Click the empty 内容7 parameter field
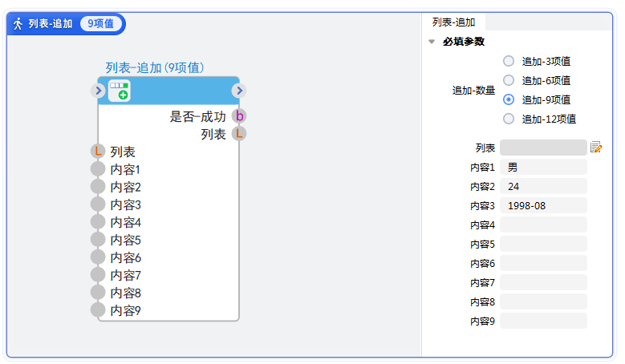 tap(543, 282)
